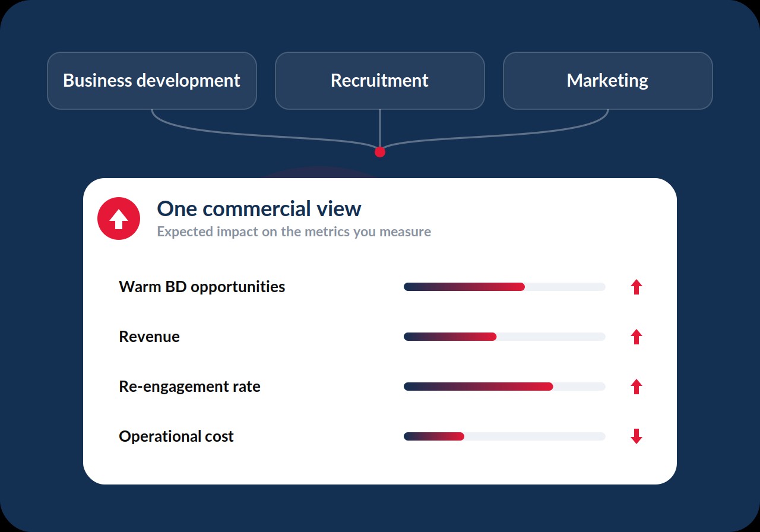Viewport: 760px width, 532px height.
Task: Click the red connector dot under Recruitment
Action: 380,152
